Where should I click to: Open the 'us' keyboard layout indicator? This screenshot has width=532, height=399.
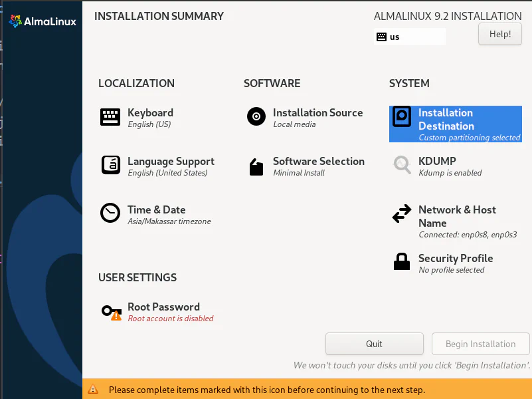coord(410,37)
